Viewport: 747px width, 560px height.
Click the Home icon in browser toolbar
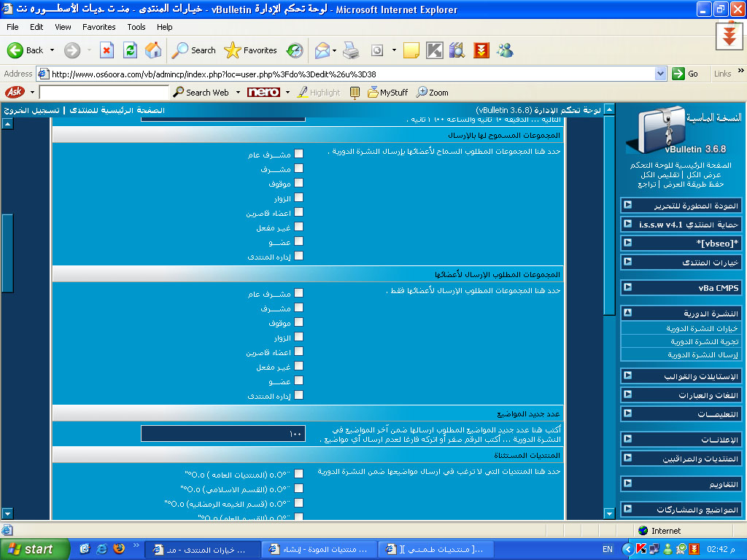[x=153, y=50]
